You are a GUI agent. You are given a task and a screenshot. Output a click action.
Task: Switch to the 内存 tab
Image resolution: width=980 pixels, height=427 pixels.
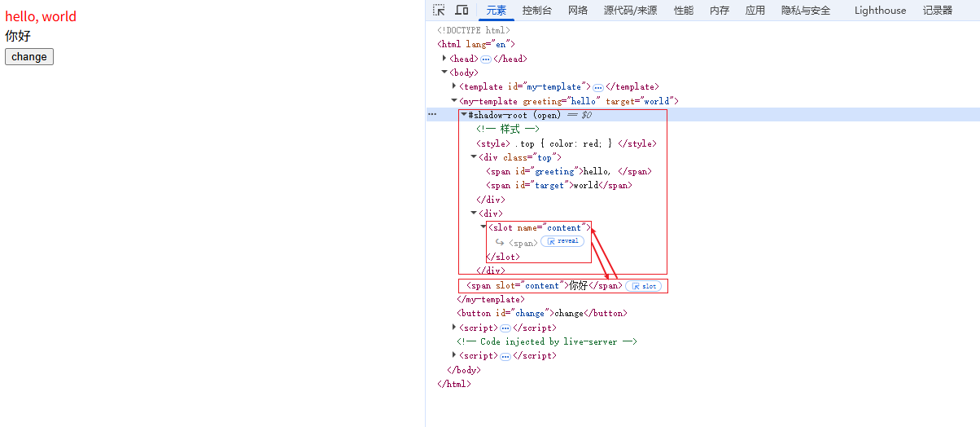tap(720, 11)
